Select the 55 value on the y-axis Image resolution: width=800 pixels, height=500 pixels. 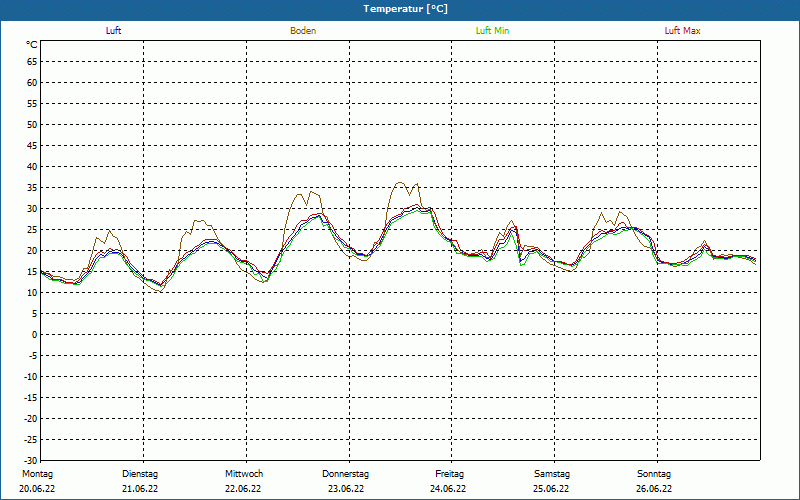32,104
